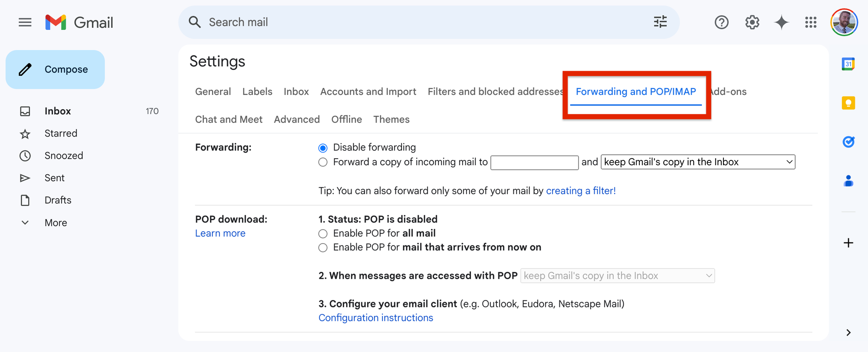This screenshot has height=352, width=868.
Task: Open the Settings gear icon
Action: tap(752, 22)
